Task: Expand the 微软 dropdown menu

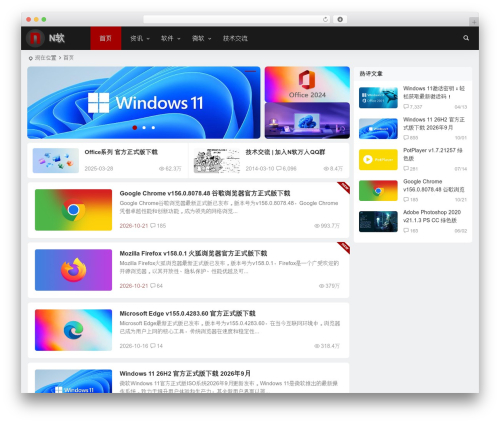Action: 201,38
